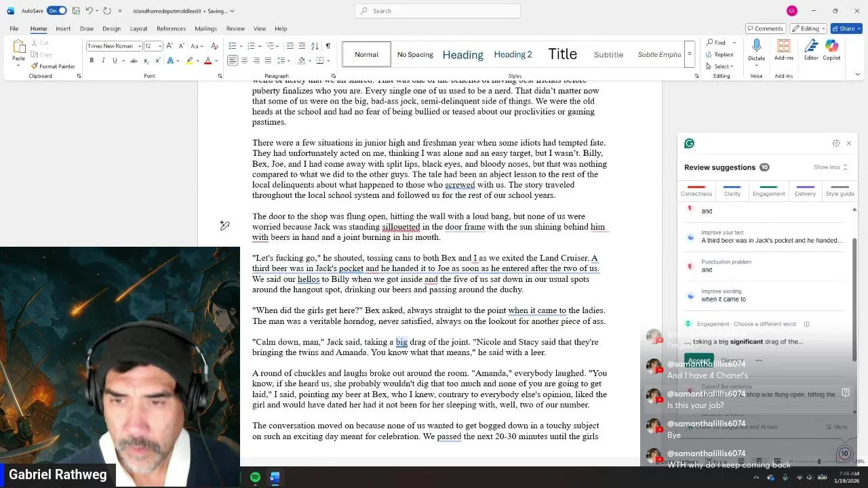The width and height of the screenshot is (868, 488).
Task: Sort the selected text
Action: coord(315,46)
